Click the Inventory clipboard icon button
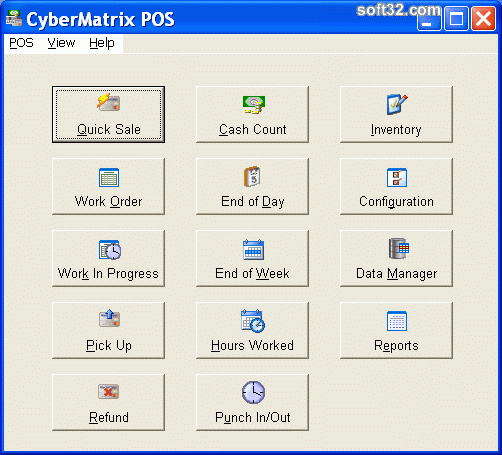Screen dimensions: 502x455 [x=396, y=114]
